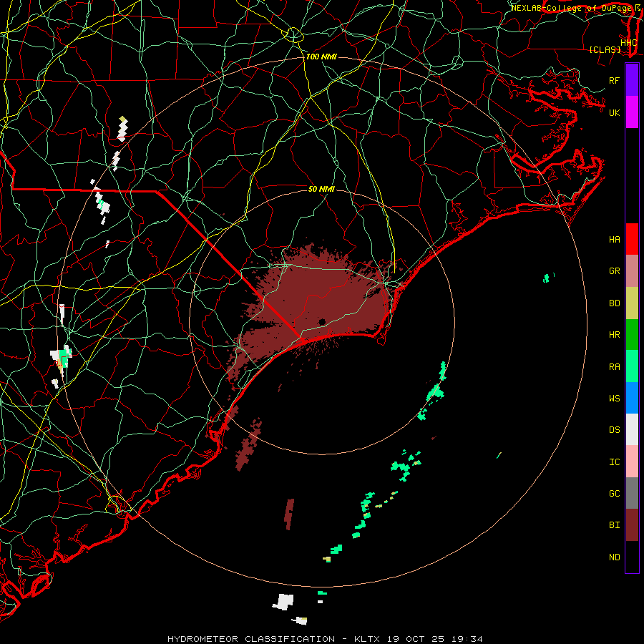This screenshot has width=644, height=644.
Task: Click the HYDROMETEOR CLASSIFICATION title text
Action: (x=251, y=639)
